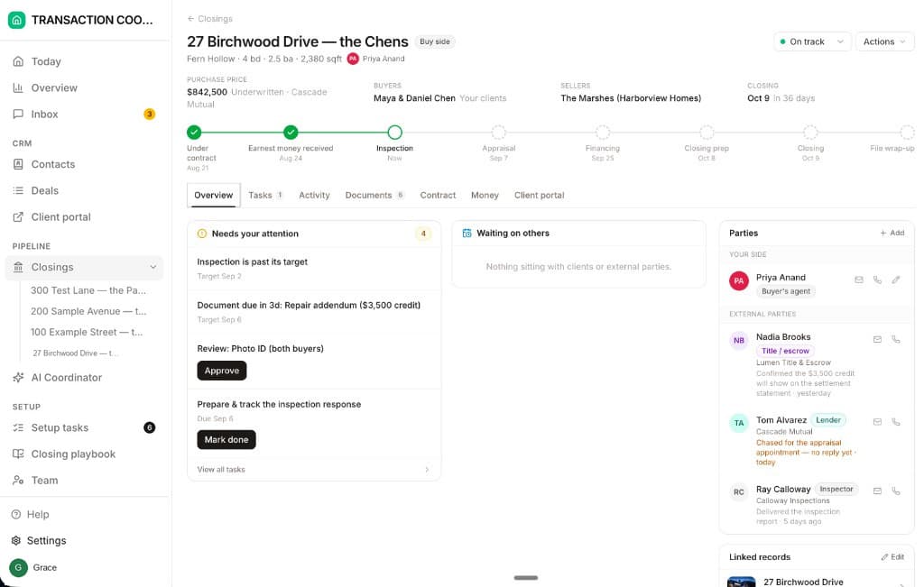Switch to the Tasks tab
The width and height of the screenshot is (924, 587).
coord(265,195)
